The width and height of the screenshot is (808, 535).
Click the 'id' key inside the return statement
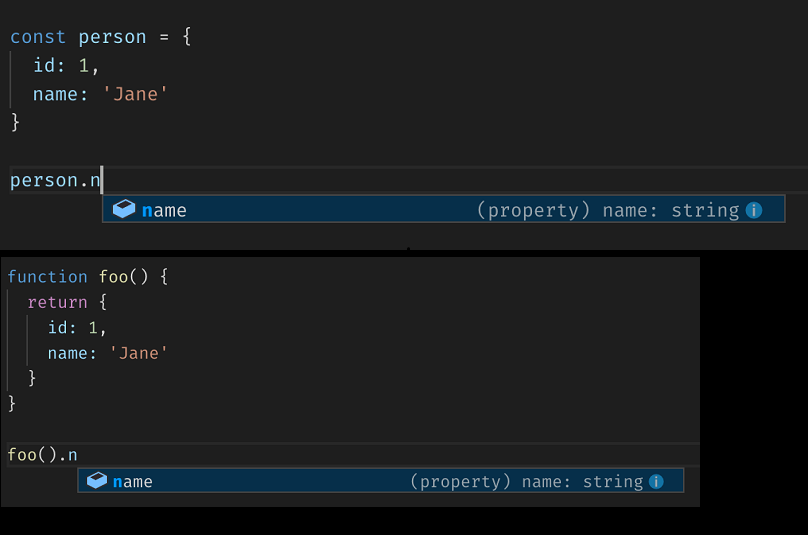[x=58, y=328]
